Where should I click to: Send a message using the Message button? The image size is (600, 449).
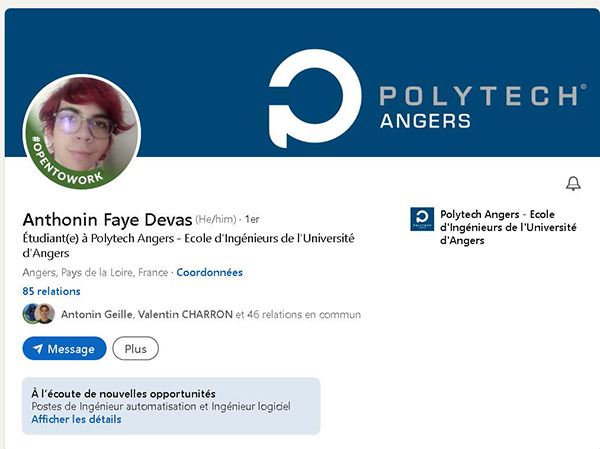pyautogui.click(x=64, y=348)
